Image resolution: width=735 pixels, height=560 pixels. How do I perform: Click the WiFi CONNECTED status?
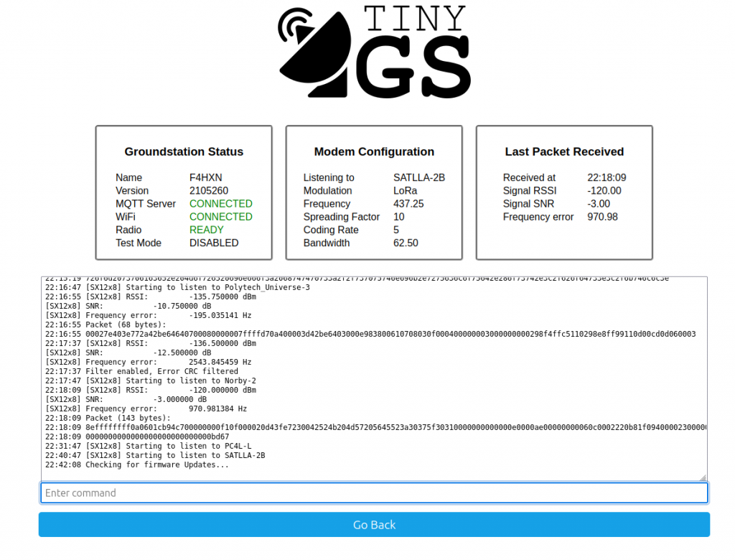(x=221, y=217)
